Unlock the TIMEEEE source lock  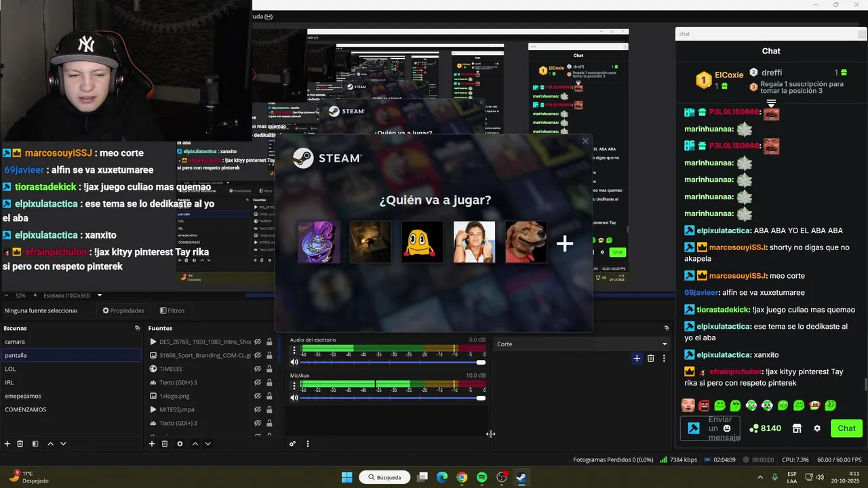click(269, 369)
